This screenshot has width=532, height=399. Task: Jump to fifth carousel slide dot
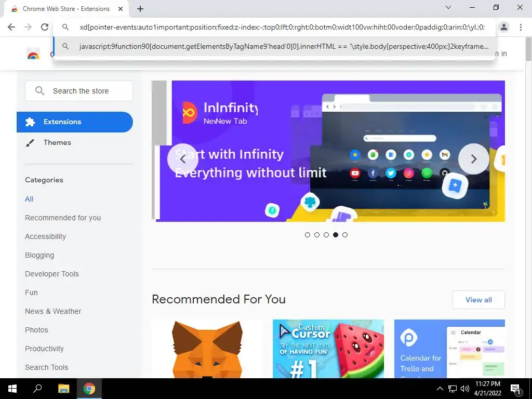click(x=345, y=235)
